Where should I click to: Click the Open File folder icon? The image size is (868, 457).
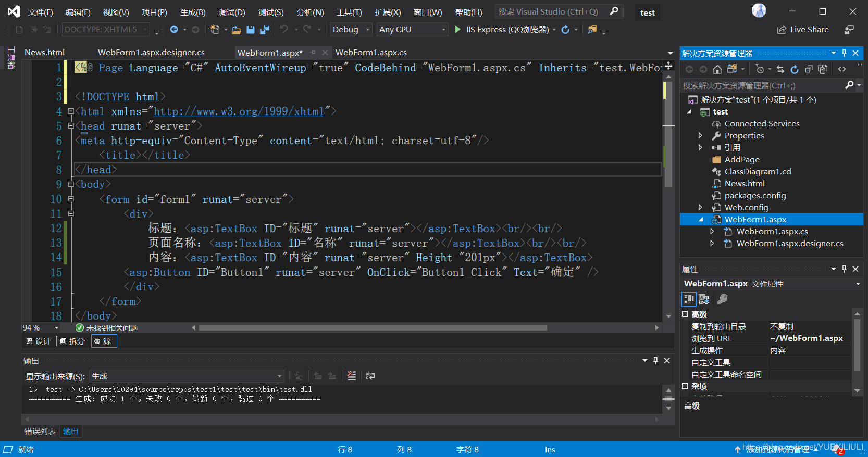click(236, 30)
